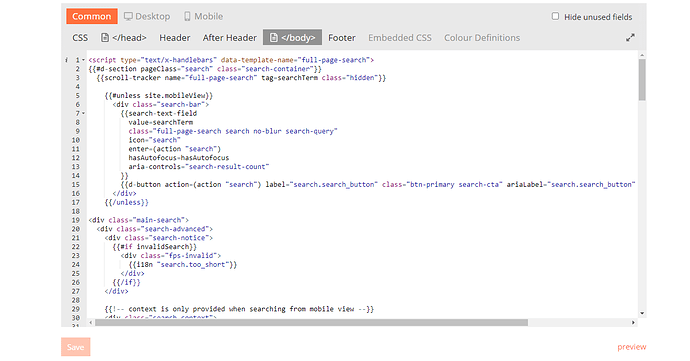Open the </head> section

pos(124,38)
